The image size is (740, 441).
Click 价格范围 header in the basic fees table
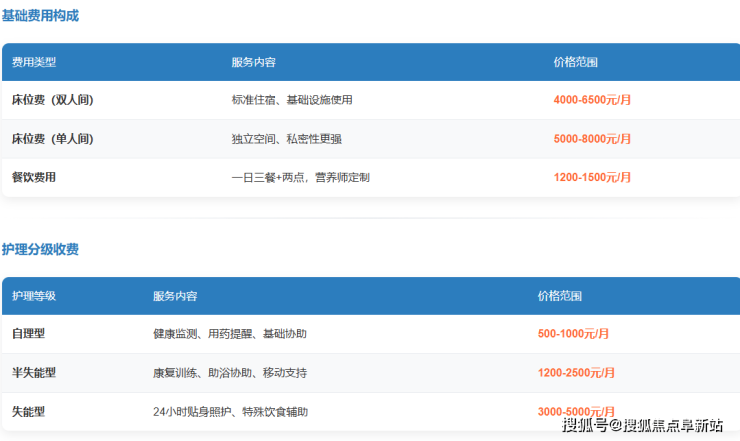[x=575, y=62]
